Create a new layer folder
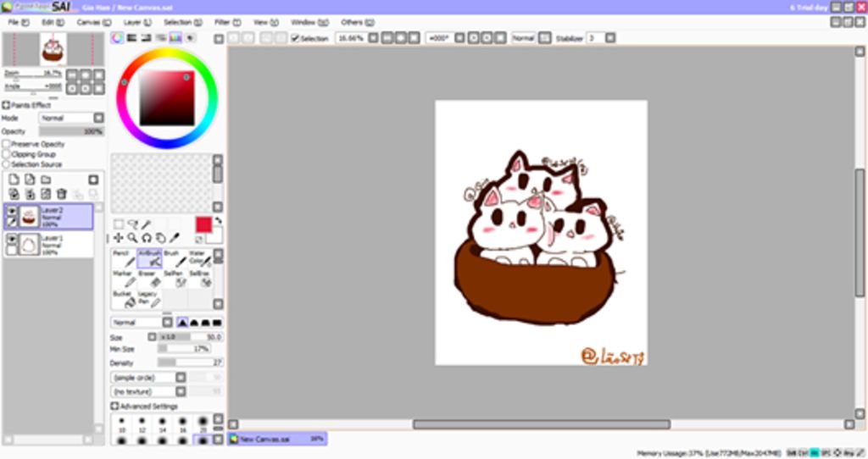The image size is (868, 459). [x=46, y=180]
